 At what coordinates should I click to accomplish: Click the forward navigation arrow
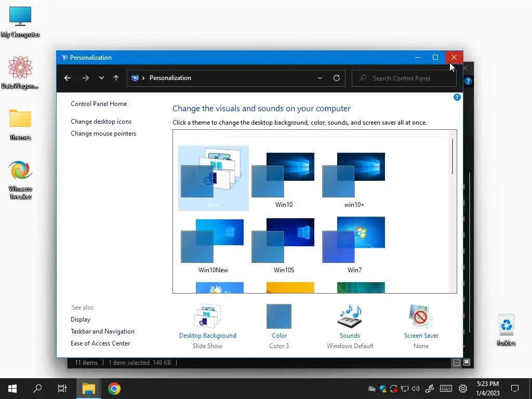tap(86, 78)
